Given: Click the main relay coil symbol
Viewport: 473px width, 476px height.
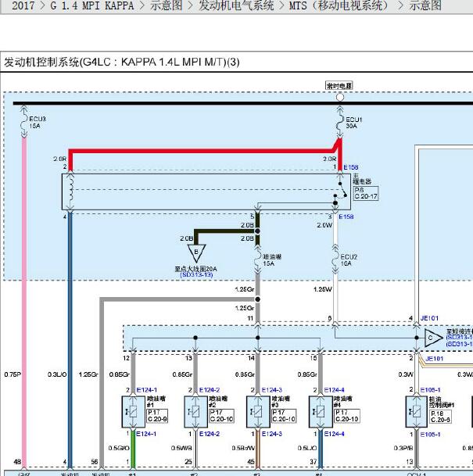Looking at the screenshot, I should [70, 191].
